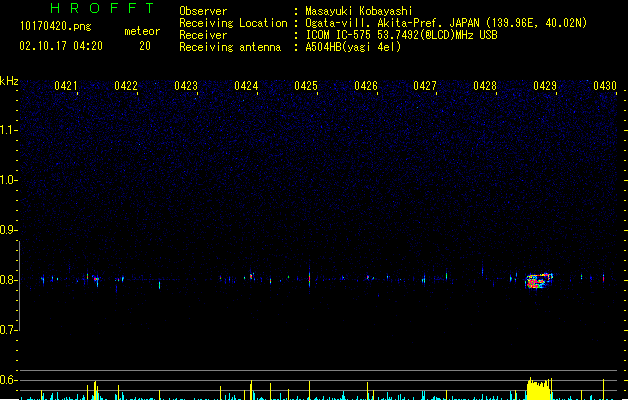Click the 0428 time marker
This screenshot has width=629, height=400.
[x=485, y=86]
